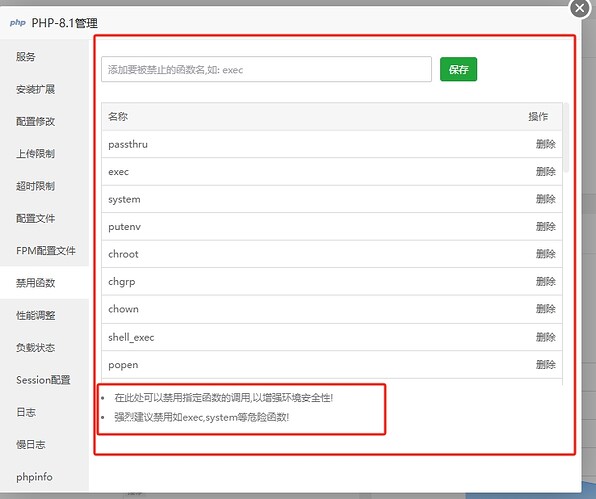Open 配置修改 section

coord(35,122)
